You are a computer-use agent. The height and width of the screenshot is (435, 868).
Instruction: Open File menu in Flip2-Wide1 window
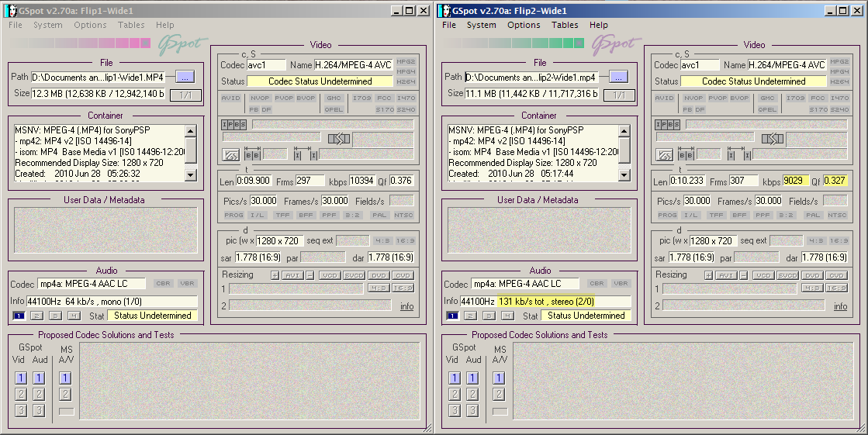tap(449, 25)
